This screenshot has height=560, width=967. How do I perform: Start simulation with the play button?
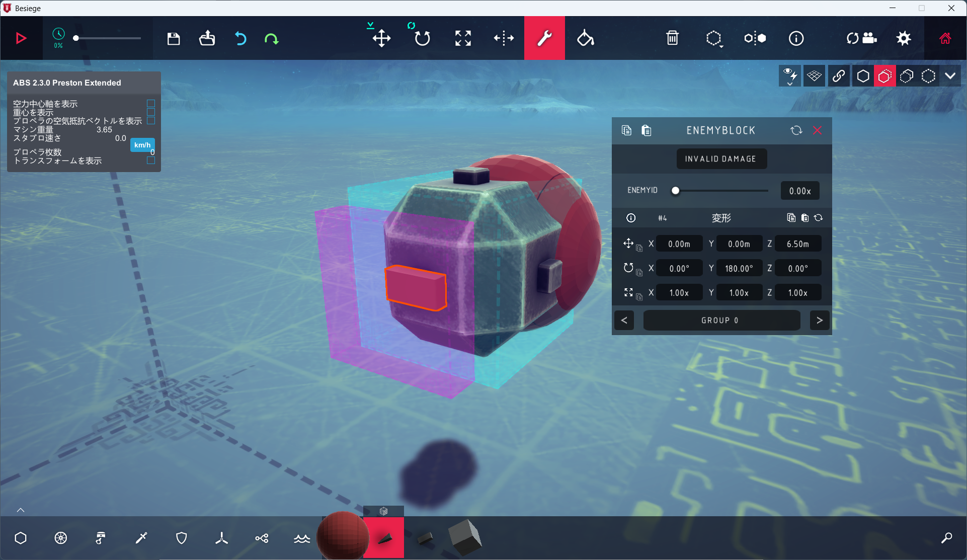[x=21, y=38]
